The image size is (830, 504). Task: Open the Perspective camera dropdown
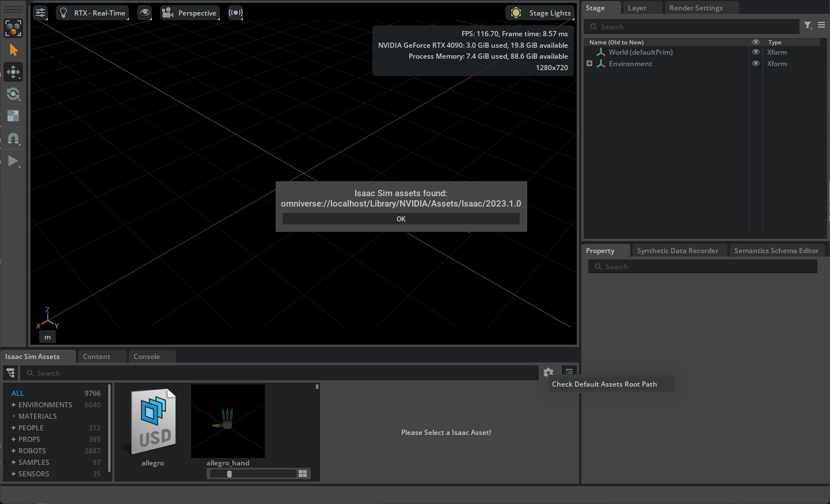point(189,12)
